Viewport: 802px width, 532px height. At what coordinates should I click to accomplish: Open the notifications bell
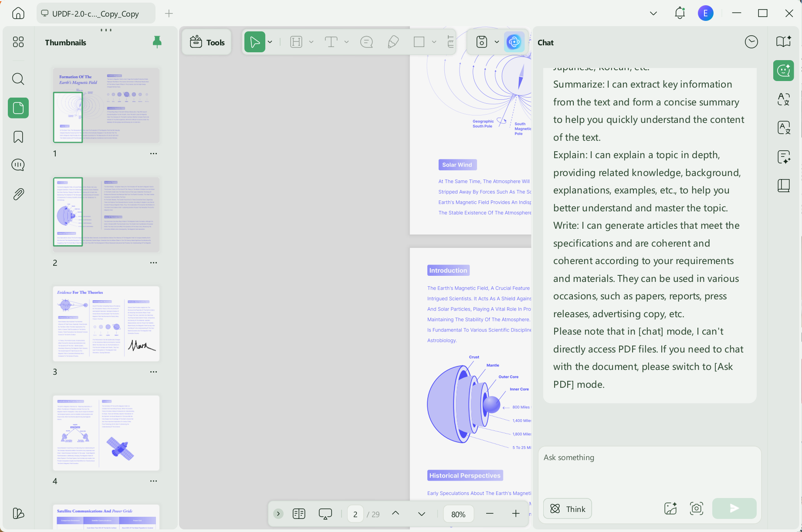[680, 13]
